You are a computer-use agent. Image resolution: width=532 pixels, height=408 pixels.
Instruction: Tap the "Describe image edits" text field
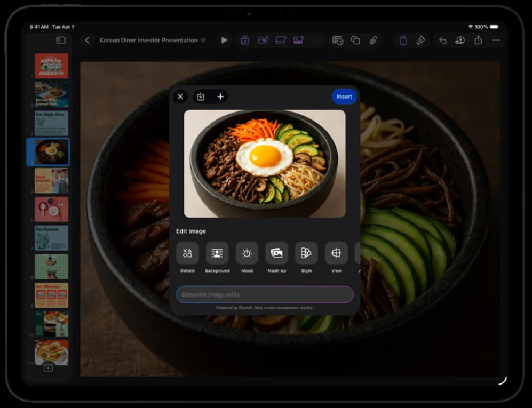(264, 294)
